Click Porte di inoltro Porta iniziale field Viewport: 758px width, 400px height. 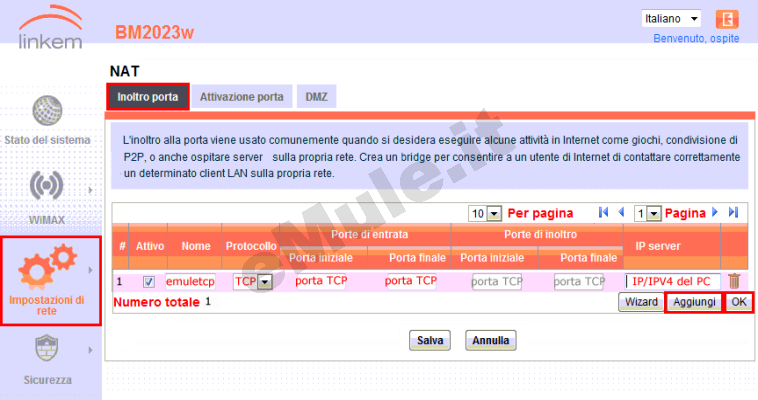497,281
